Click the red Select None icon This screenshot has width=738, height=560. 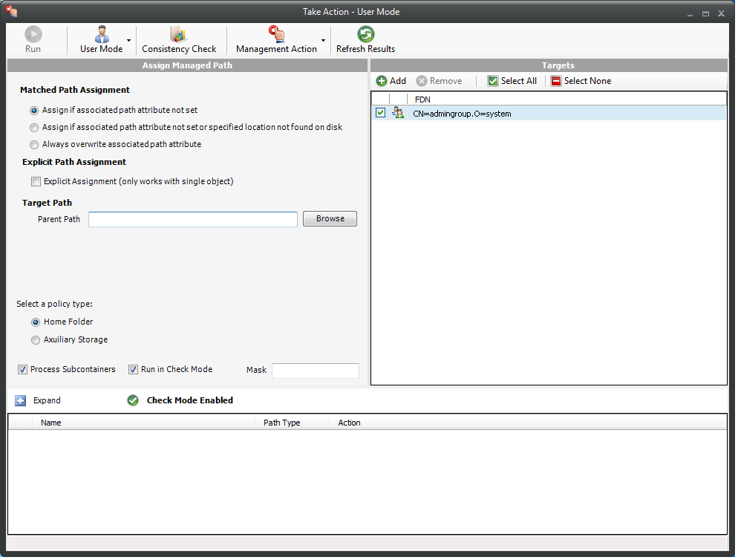556,82
